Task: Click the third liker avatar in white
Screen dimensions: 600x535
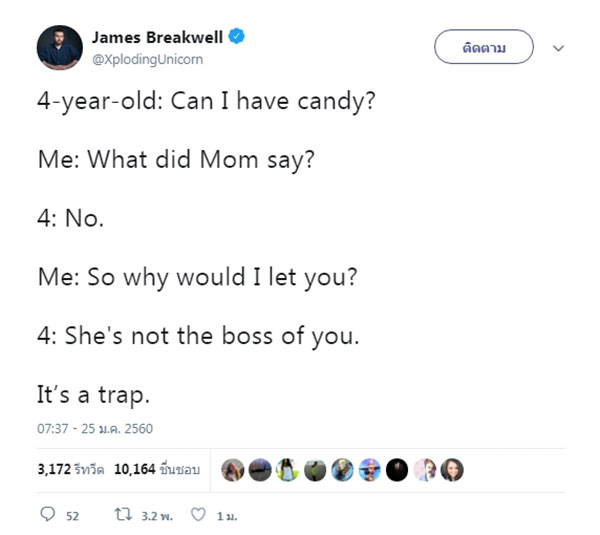Action: (x=288, y=470)
